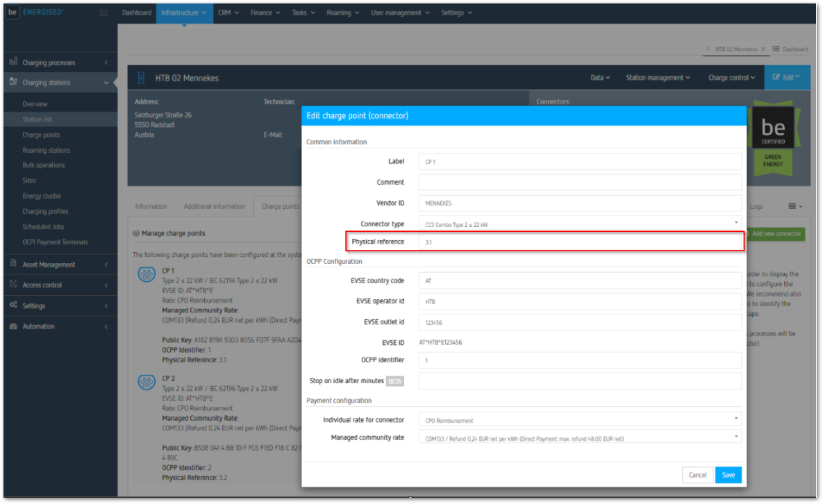Switch to the Additional information tab
This screenshot has height=504, width=823.
[214, 206]
